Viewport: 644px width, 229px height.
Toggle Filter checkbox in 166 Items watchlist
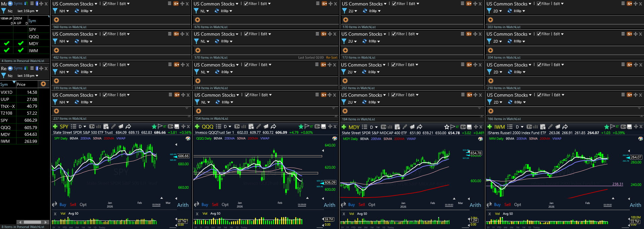click(539, 95)
